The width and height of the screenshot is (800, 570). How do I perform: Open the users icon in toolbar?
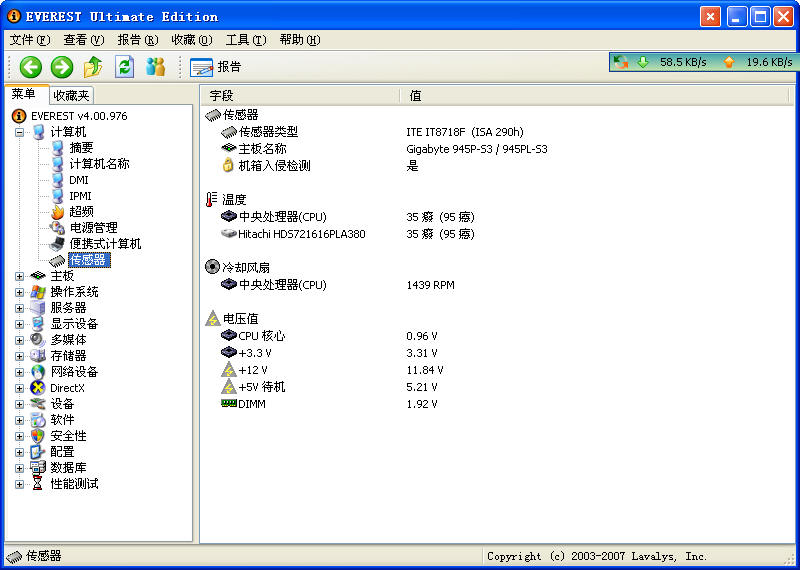pyautogui.click(x=155, y=67)
